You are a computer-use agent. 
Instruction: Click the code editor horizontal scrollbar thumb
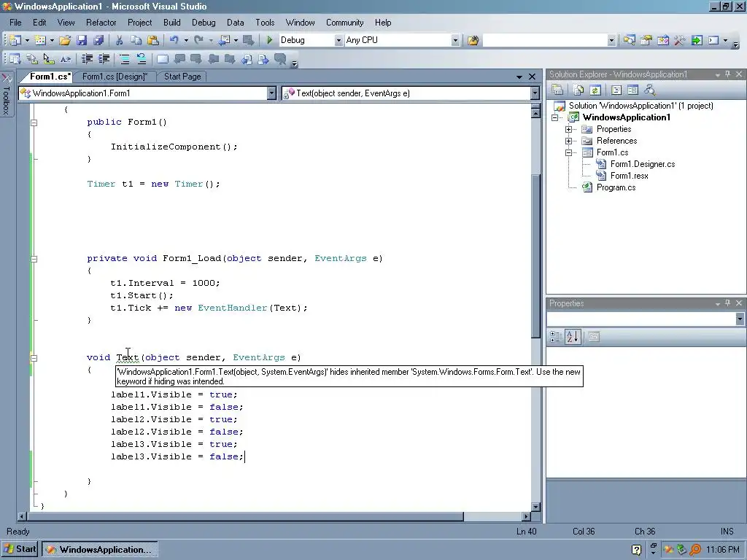click(245, 517)
